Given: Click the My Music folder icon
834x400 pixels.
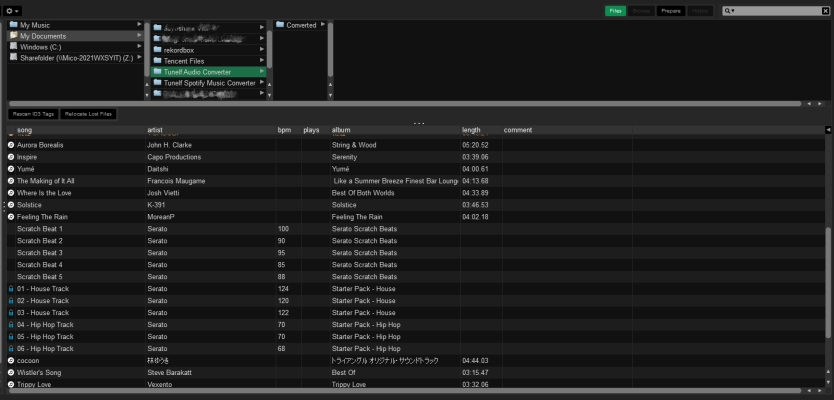Looking at the screenshot, I should (x=14, y=24).
